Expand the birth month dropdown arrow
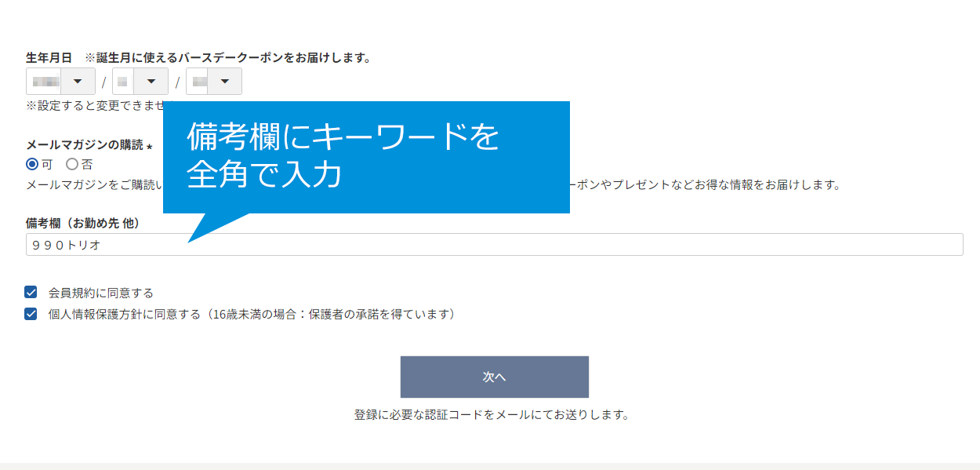Screen dimensions: 980x470 [151, 82]
